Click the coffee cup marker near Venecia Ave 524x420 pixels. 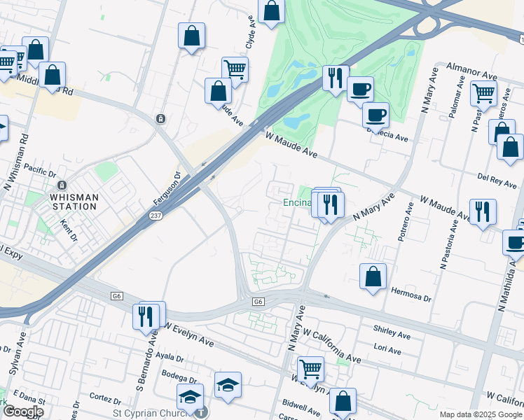click(x=375, y=115)
